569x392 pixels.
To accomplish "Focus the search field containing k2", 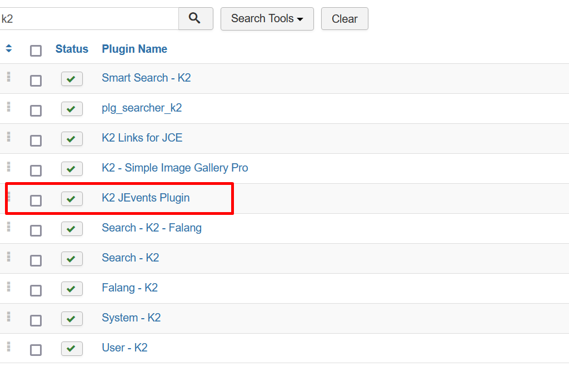I will [x=89, y=18].
